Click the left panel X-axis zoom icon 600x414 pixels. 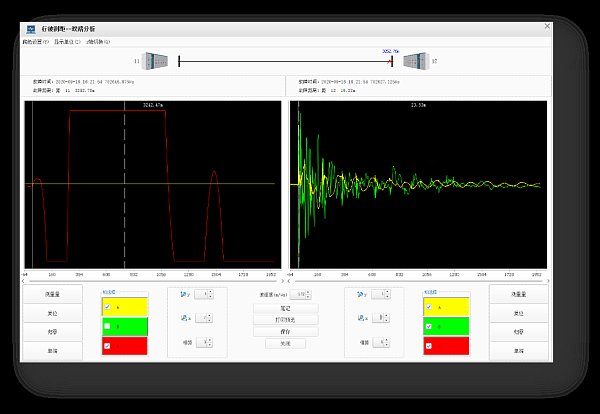click(x=183, y=318)
